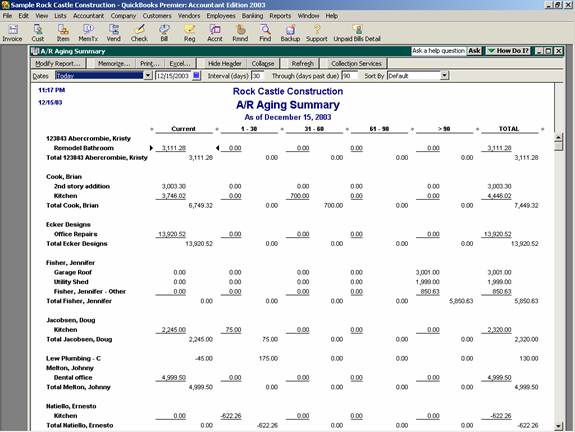Export report with Excel button
Image resolution: width=575 pixels, height=432 pixels.
coord(180,63)
